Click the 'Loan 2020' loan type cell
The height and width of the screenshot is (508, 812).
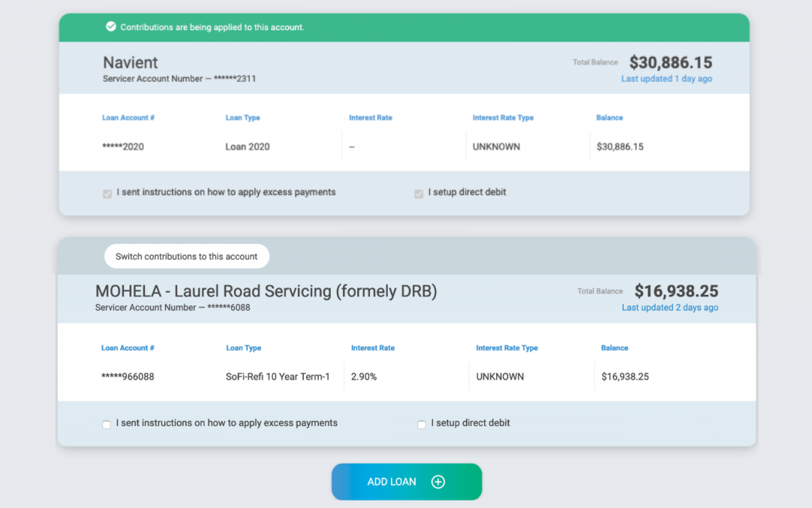tap(247, 147)
